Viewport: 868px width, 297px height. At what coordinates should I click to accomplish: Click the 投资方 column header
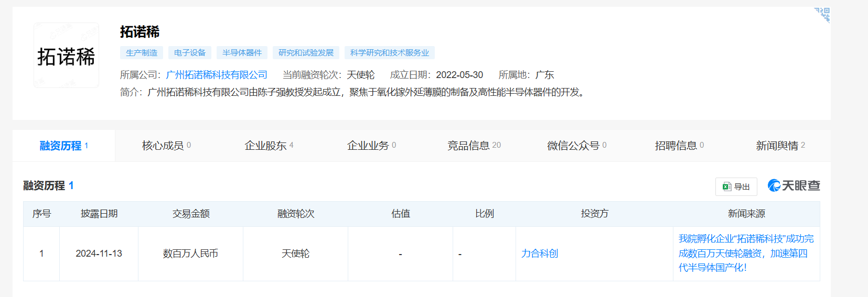tap(595, 214)
